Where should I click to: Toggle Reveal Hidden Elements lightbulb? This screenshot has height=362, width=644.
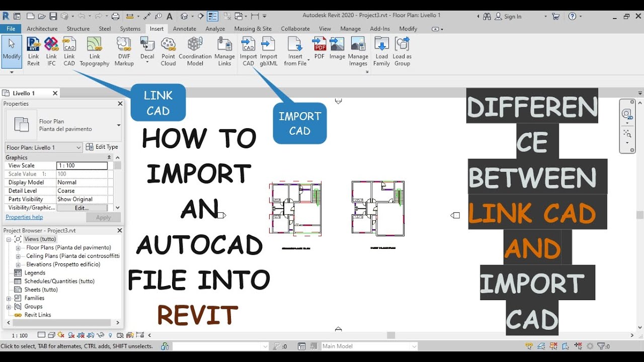(x=110, y=335)
